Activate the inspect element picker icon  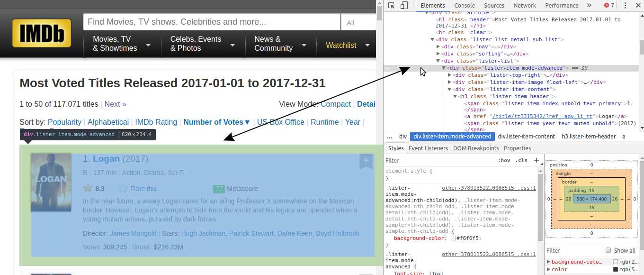tap(392, 6)
